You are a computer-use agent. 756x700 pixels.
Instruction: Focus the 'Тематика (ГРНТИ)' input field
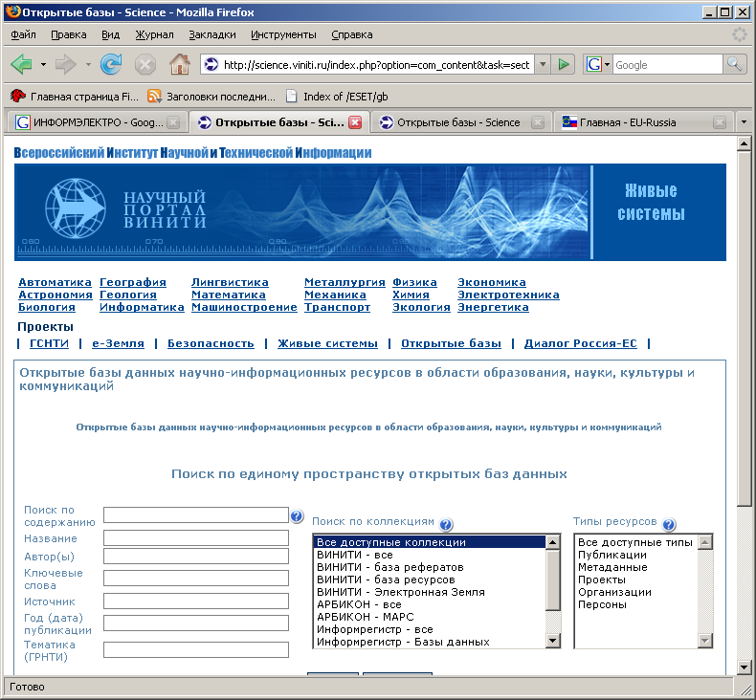coord(196,650)
